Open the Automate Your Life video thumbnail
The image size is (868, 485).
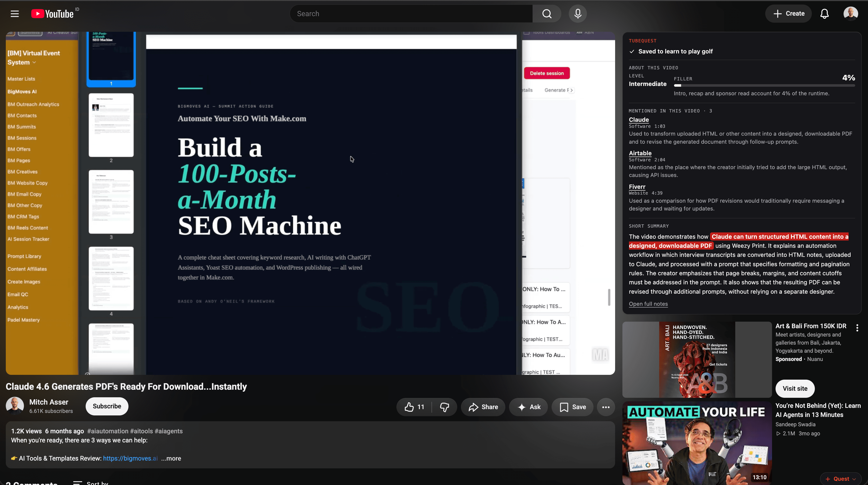(697, 443)
